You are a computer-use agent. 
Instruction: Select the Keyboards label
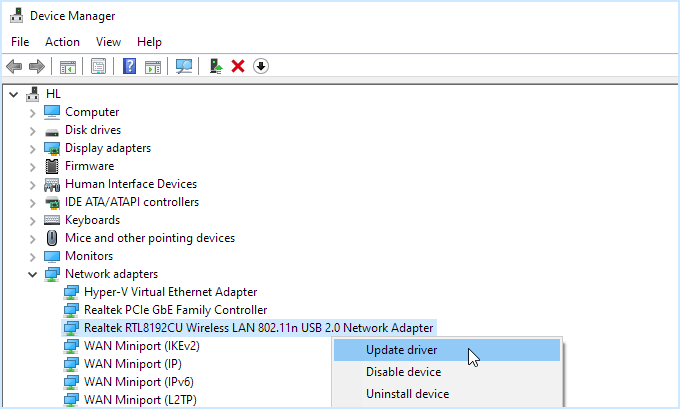(x=92, y=220)
